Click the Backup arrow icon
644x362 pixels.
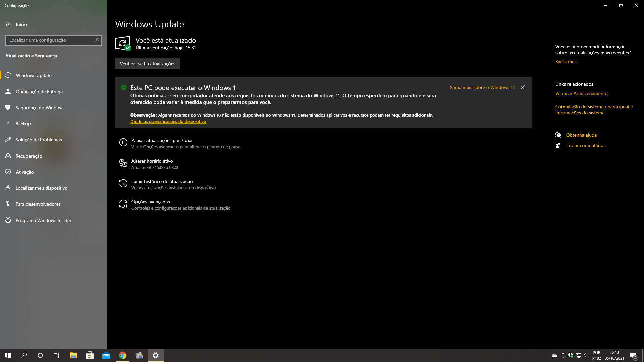tap(8, 124)
